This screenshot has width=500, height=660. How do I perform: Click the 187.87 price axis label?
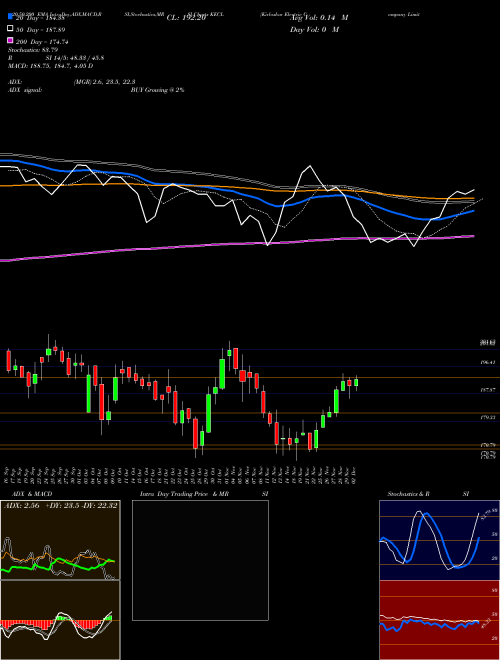pyautogui.click(x=488, y=390)
